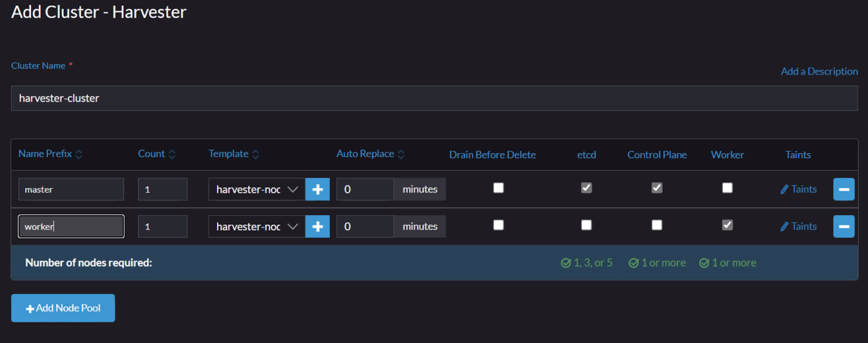Screen dimensions: 868x343
Task: Click the Count field in the worker row
Action: click(163, 226)
